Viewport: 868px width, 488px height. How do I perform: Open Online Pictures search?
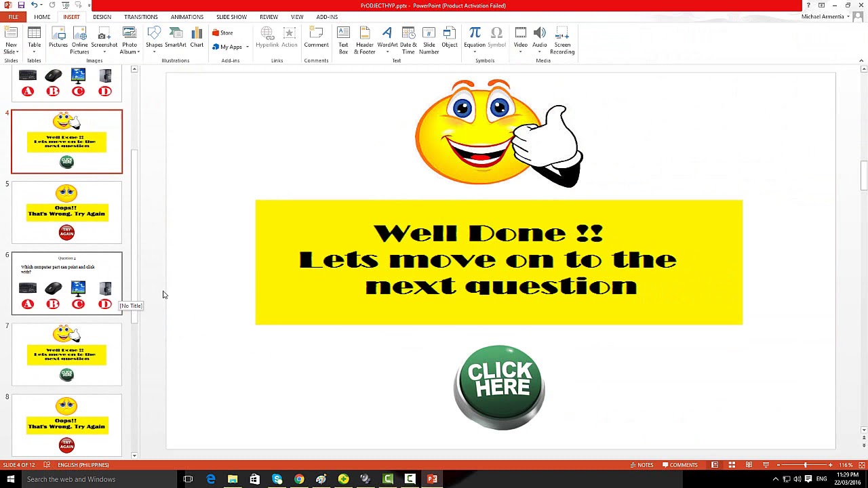tap(79, 41)
